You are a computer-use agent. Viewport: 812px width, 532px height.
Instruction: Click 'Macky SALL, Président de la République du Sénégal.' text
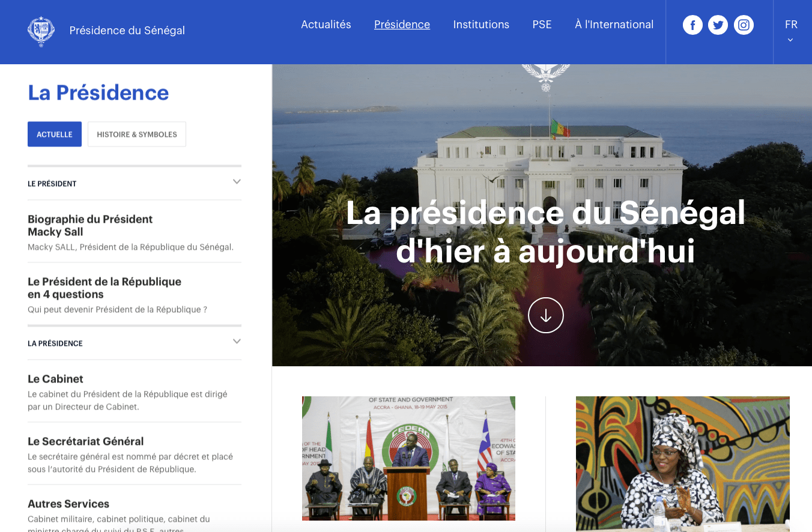(x=130, y=247)
